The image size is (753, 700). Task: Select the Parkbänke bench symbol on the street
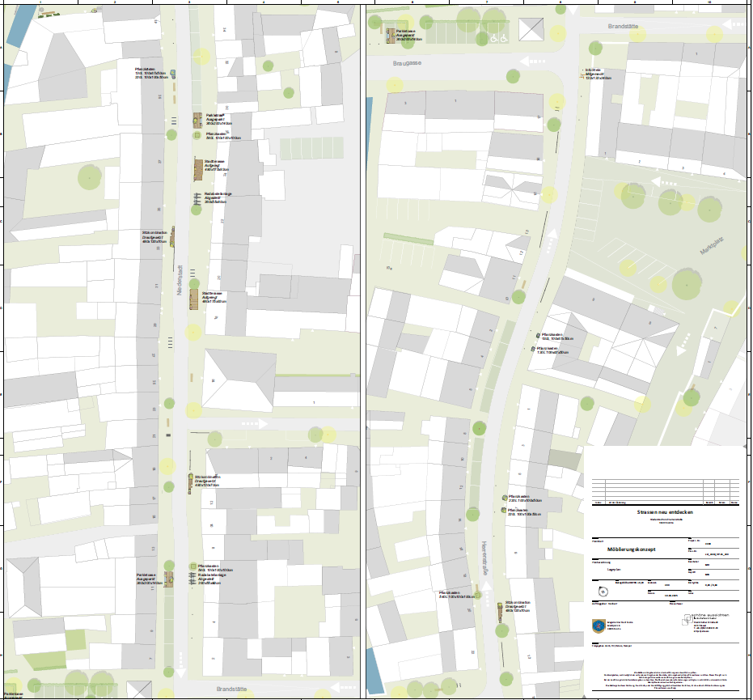pos(197,120)
